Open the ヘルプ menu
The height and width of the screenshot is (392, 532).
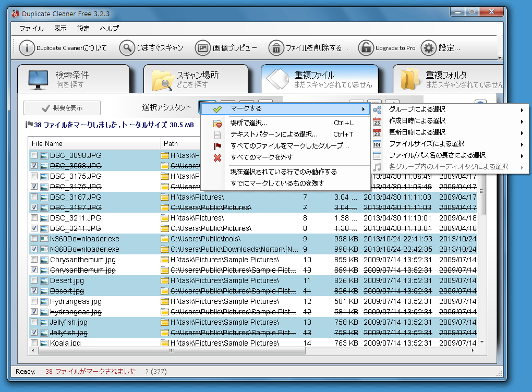(x=110, y=29)
